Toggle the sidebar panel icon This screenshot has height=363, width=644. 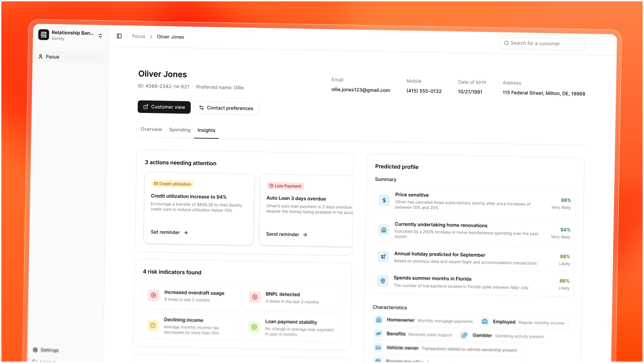click(119, 36)
